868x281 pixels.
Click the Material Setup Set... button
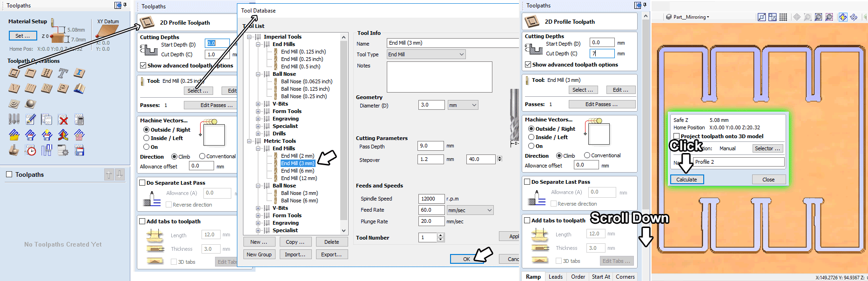22,36
